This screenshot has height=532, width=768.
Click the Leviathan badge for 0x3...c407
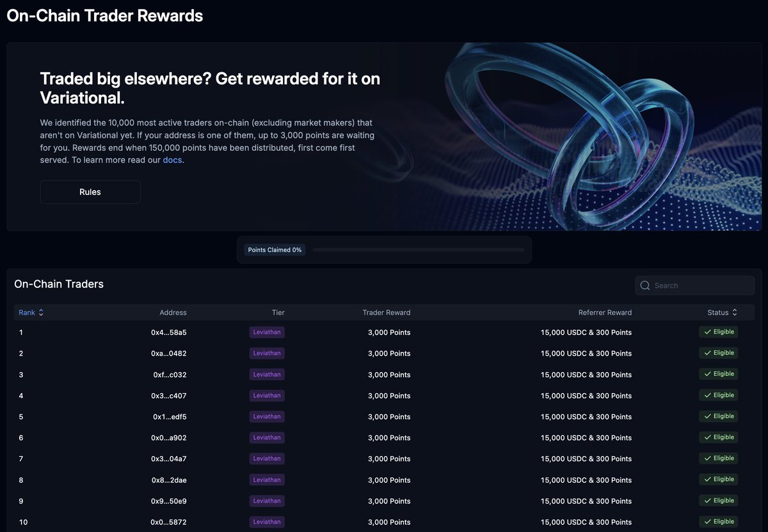[x=267, y=395]
